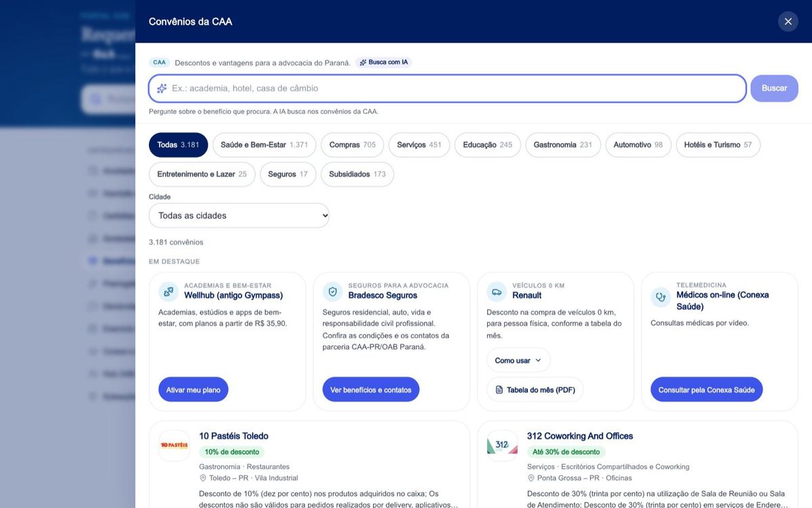Click the location pin icon beside Toledo – PR
Viewport: 812px width, 508px height.
point(203,478)
